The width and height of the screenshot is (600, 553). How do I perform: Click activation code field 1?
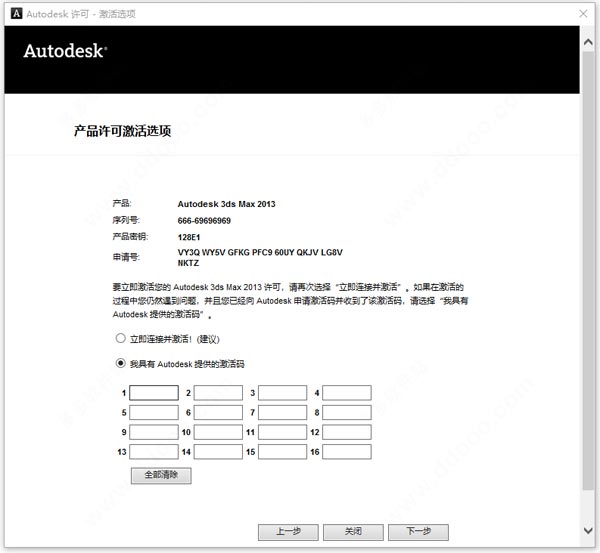pos(154,393)
